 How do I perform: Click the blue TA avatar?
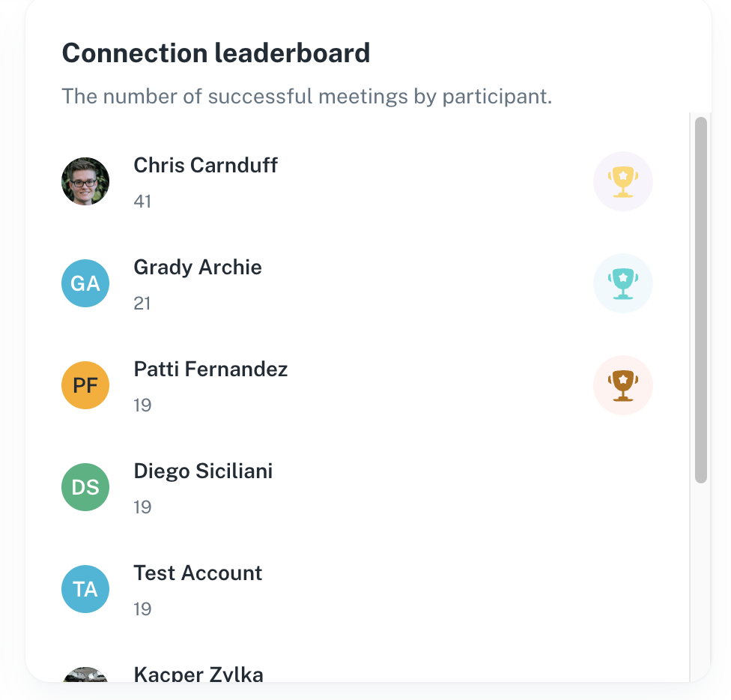(x=85, y=589)
